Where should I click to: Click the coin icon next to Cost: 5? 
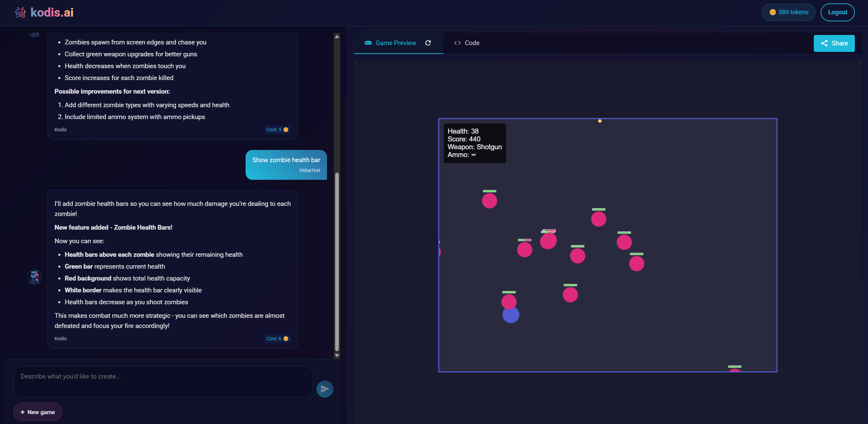click(286, 130)
